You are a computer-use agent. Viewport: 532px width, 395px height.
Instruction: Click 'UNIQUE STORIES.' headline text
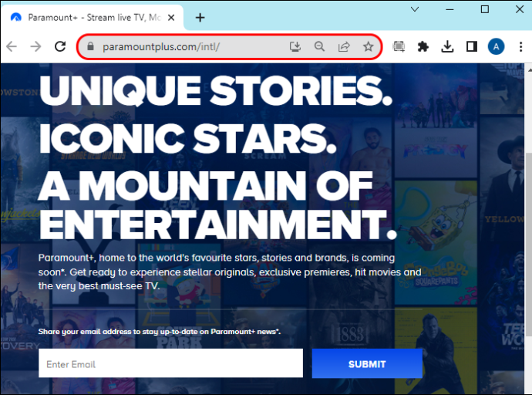pyautogui.click(x=216, y=90)
